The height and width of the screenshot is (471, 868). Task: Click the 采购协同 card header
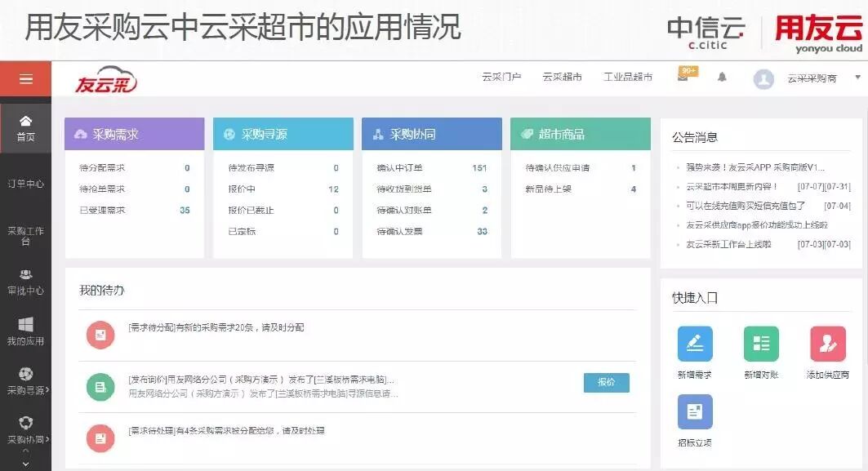click(432, 134)
